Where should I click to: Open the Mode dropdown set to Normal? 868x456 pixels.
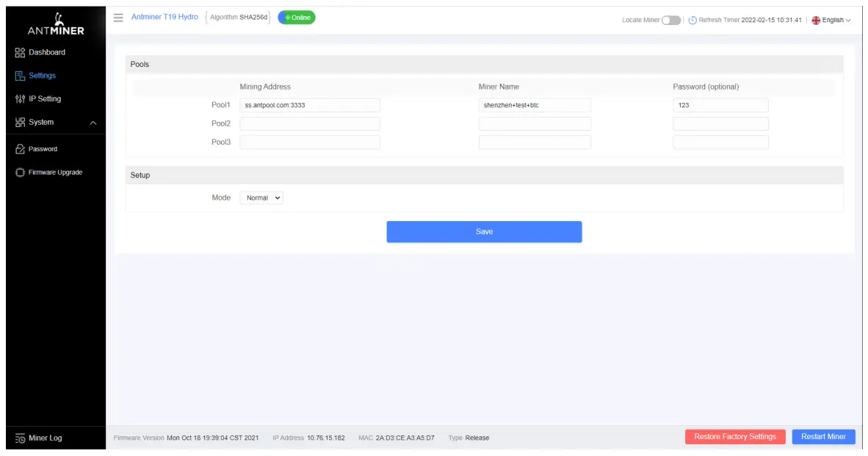[x=261, y=198]
